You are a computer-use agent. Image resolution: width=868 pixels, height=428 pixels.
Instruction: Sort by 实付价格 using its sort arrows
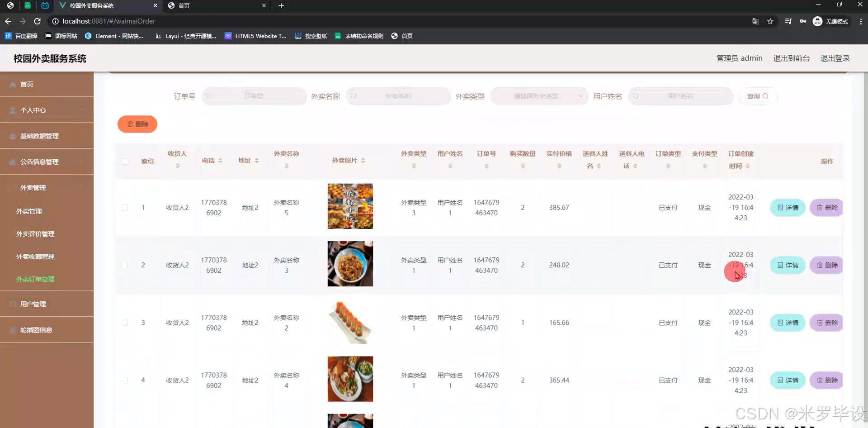(x=558, y=166)
